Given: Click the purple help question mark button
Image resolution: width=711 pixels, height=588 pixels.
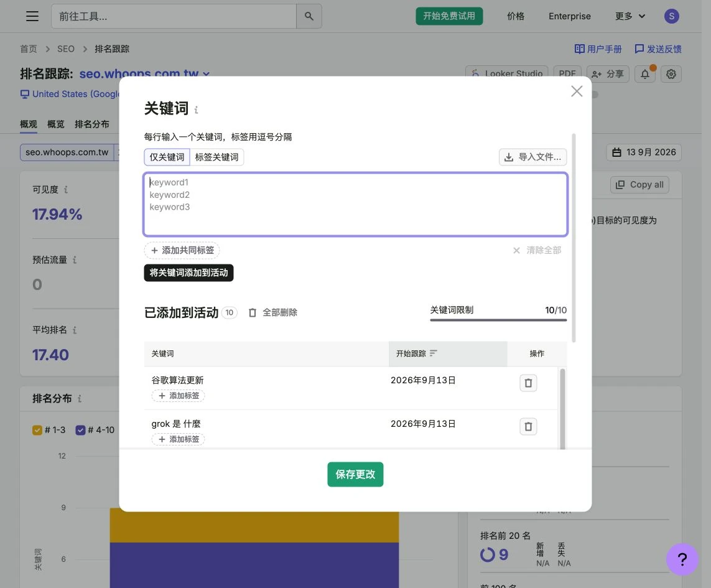Looking at the screenshot, I should click(x=682, y=559).
